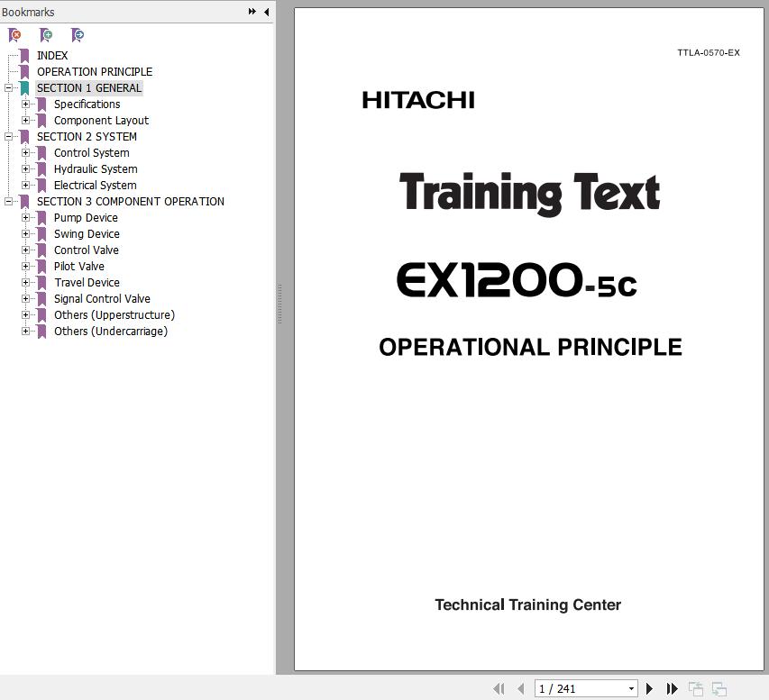Click the bookmark icon beside INDEX

[24, 56]
